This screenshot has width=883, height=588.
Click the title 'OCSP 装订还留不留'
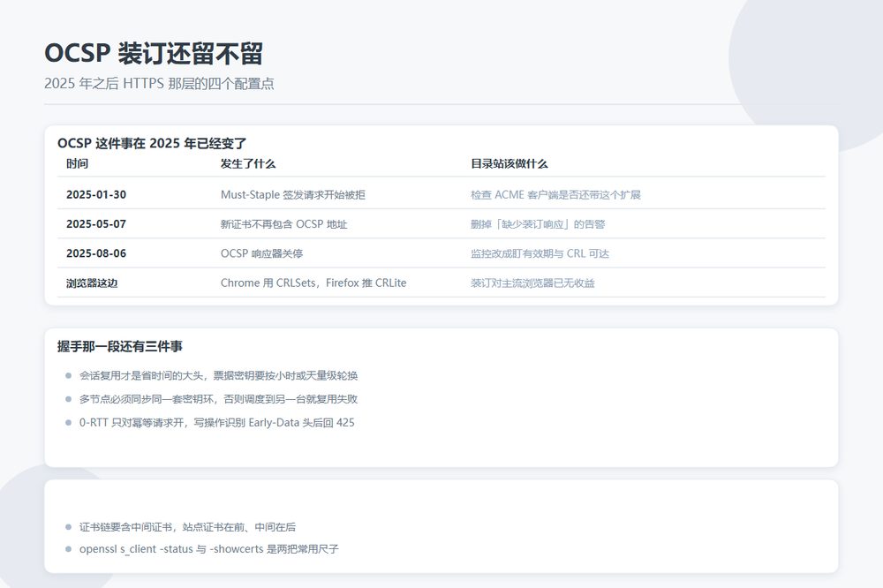154,54
